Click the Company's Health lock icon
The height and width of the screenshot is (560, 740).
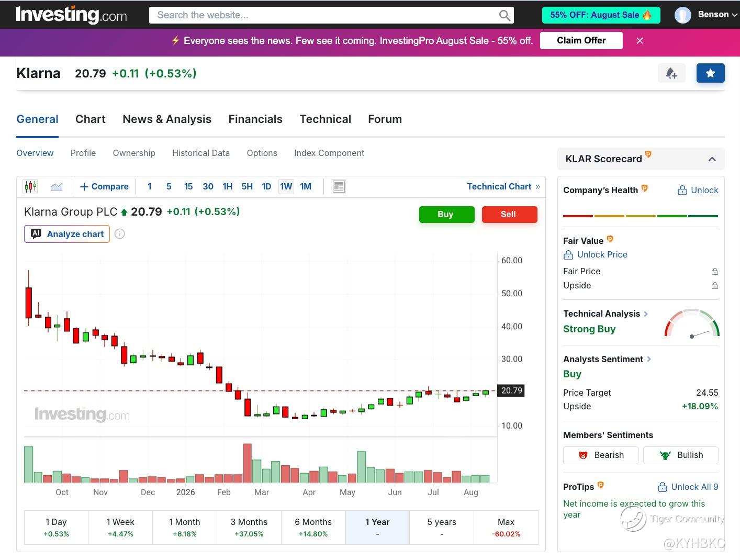pyautogui.click(x=682, y=191)
